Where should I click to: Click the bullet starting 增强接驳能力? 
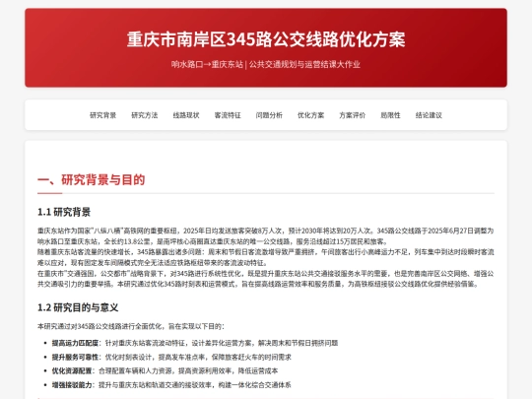[x=171, y=385]
